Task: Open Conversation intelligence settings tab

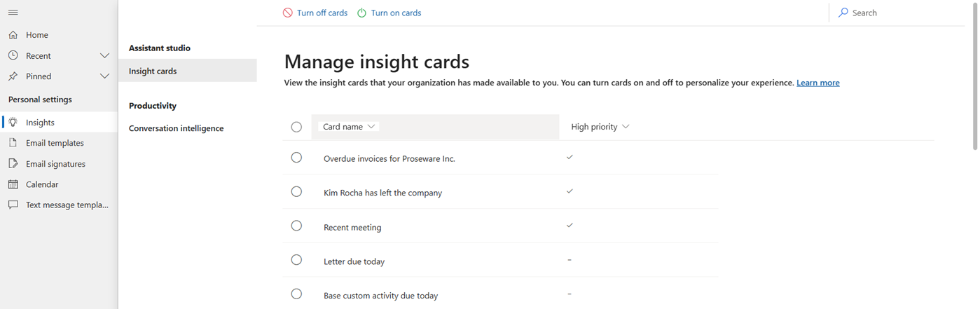Action: tap(177, 129)
